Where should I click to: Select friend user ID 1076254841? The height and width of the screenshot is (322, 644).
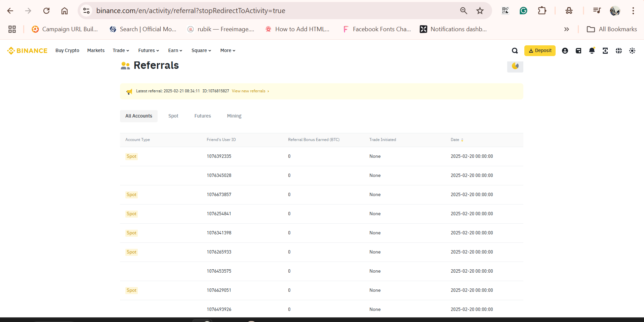pyautogui.click(x=219, y=214)
